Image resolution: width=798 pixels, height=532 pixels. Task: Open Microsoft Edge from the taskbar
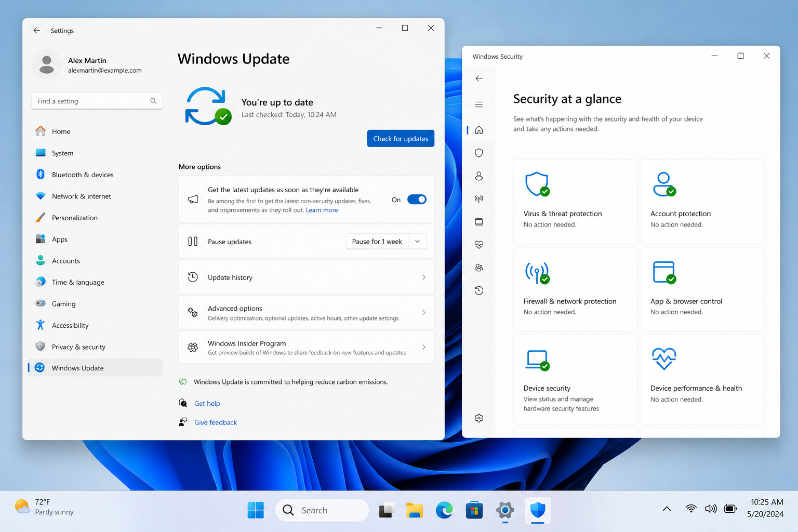tap(444, 510)
